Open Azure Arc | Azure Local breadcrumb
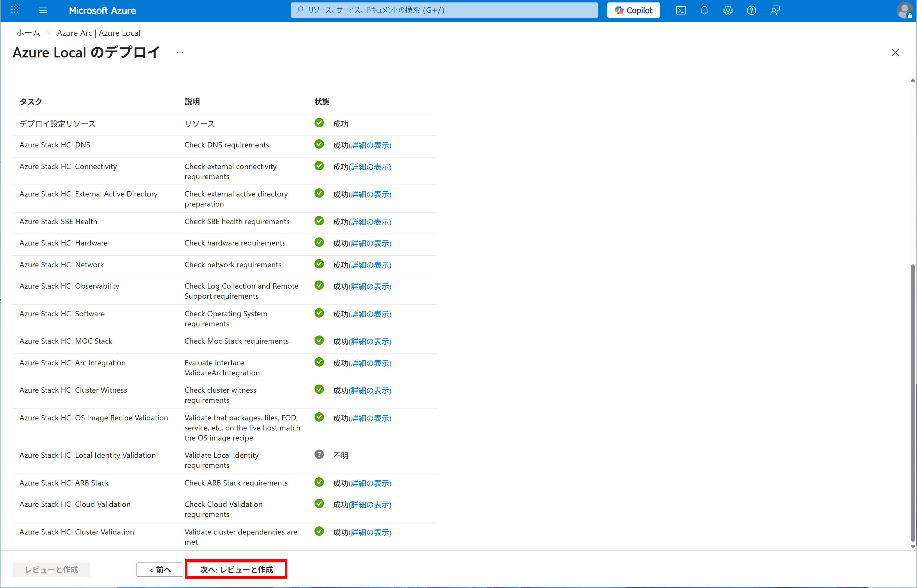917x588 pixels. pos(98,33)
